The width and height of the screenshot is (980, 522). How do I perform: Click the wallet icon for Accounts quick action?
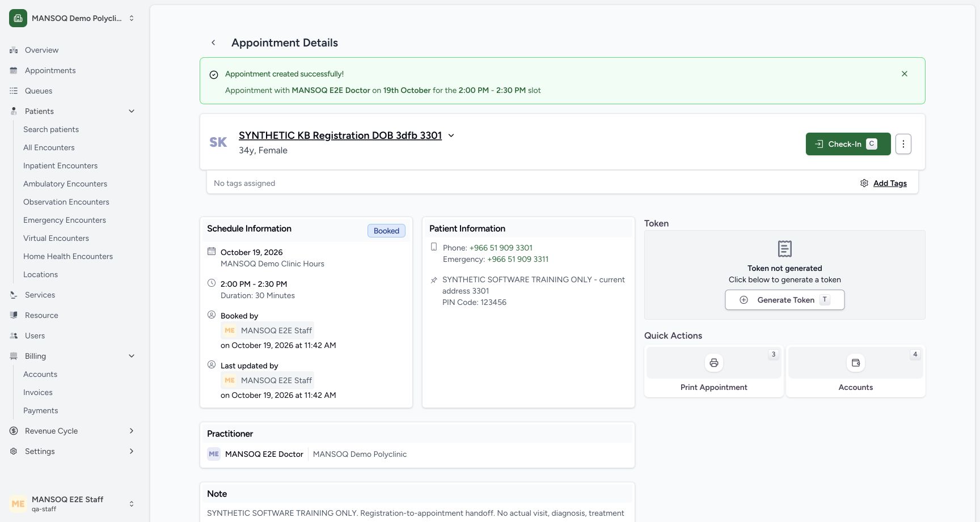[856, 363]
